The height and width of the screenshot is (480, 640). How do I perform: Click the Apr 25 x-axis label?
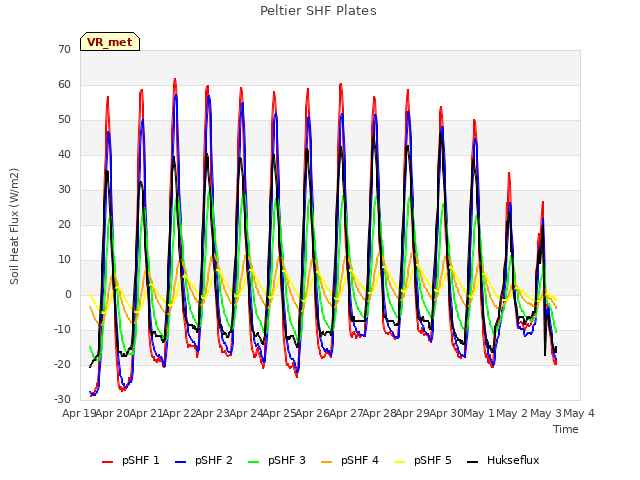coord(279,413)
